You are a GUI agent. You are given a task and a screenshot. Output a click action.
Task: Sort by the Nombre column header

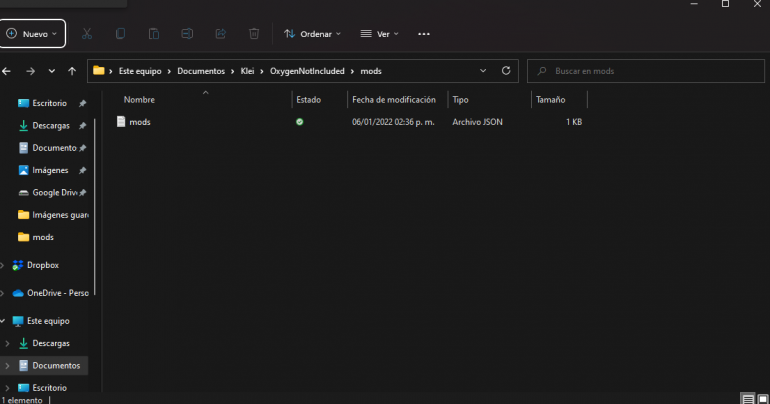(x=139, y=100)
